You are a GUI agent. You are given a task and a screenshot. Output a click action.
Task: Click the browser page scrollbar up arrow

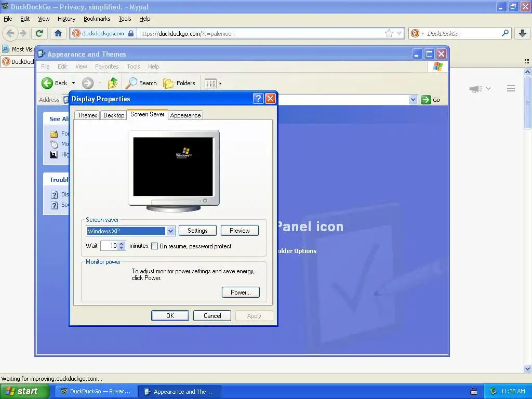[x=527, y=72]
